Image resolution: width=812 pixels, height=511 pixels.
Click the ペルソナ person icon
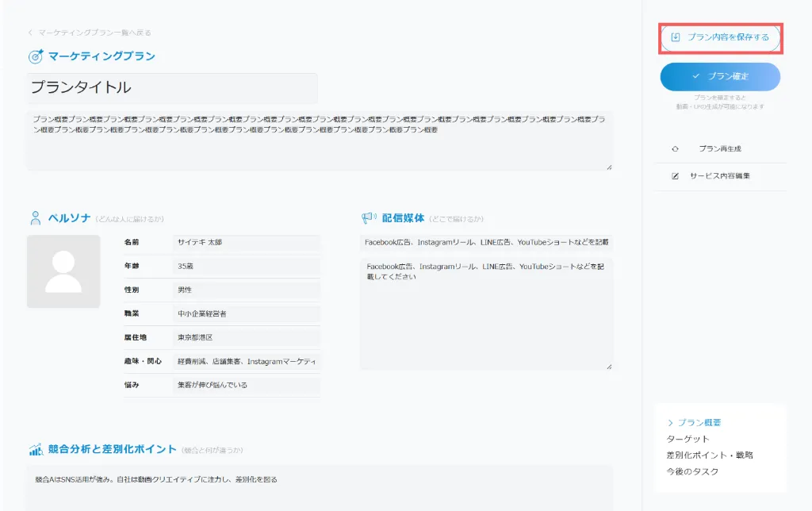click(x=36, y=218)
